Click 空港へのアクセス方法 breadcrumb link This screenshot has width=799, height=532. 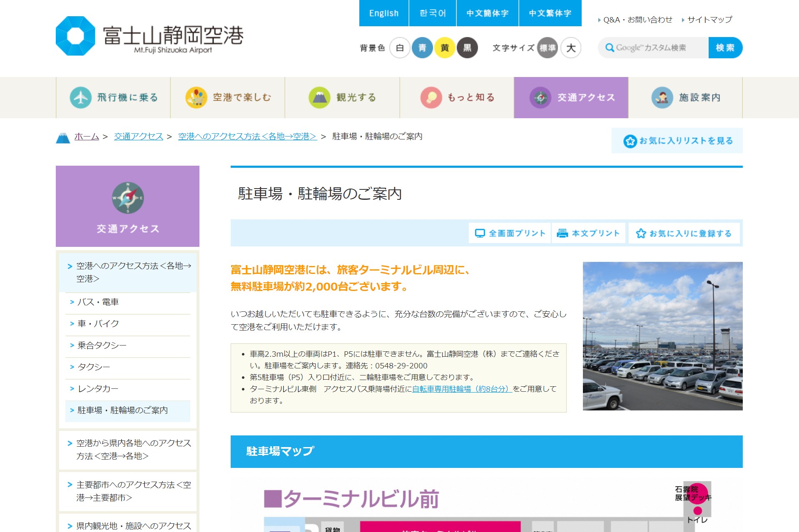point(247,137)
